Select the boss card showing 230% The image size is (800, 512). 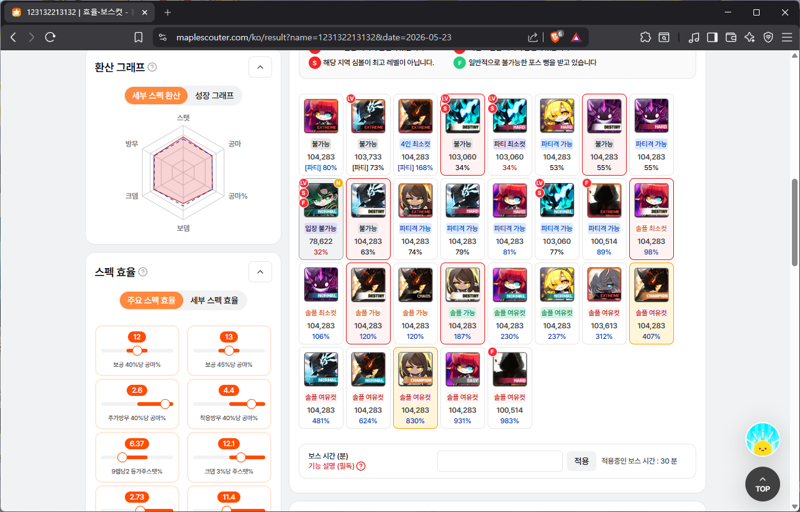pyautogui.click(x=510, y=303)
